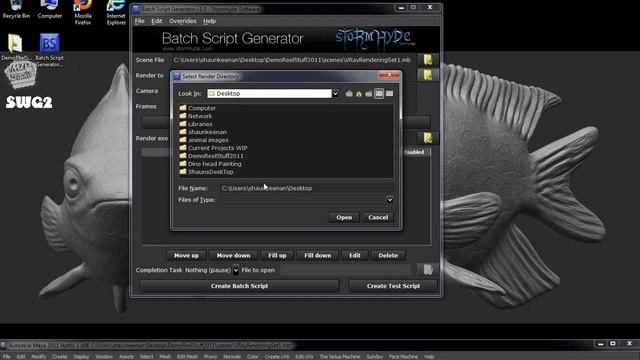640x360 pixels.
Task: Browse for the completion File to open
Action: [428, 270]
